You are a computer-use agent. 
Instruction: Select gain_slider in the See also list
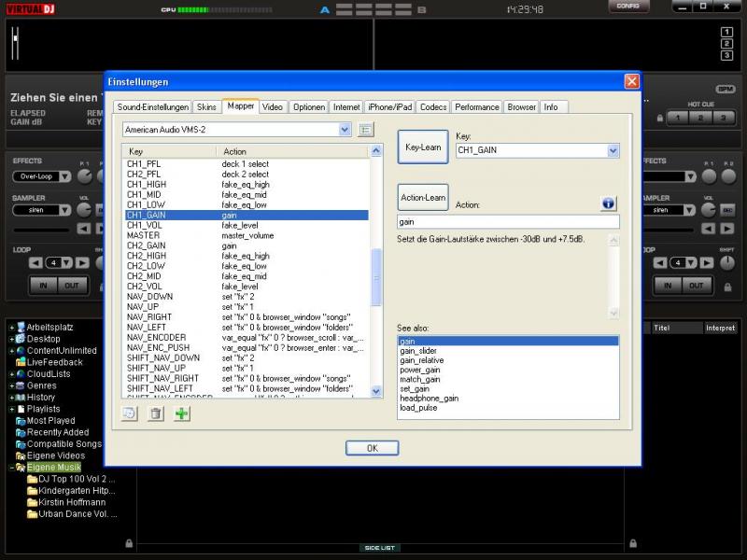click(421, 351)
